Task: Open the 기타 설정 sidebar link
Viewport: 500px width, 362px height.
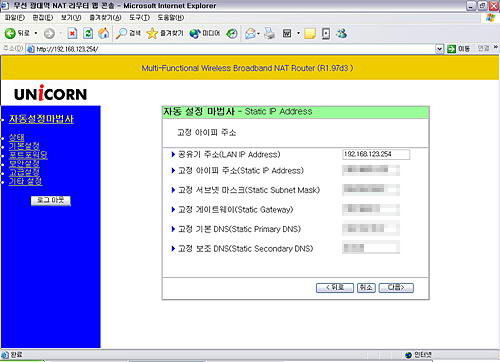Action: click(25, 181)
